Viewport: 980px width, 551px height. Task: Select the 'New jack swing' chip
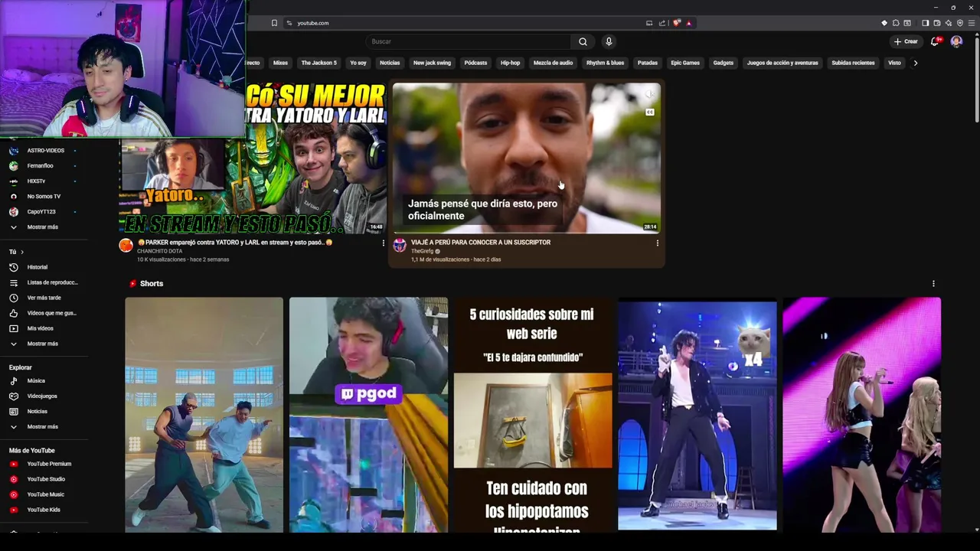(x=432, y=63)
